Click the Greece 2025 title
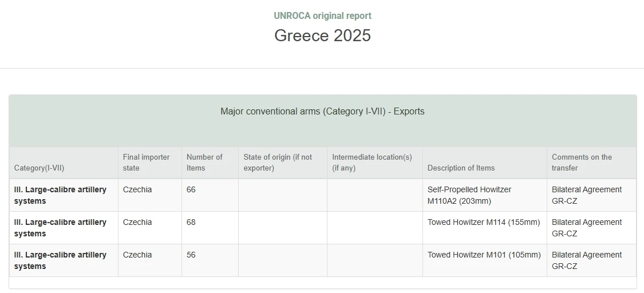 322,35
